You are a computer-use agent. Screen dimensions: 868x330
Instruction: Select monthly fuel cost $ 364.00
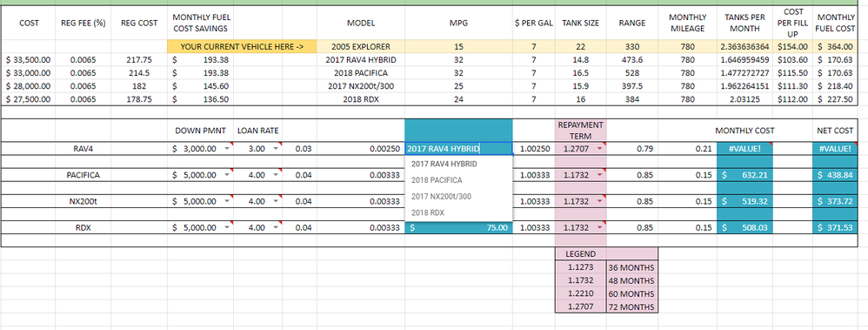click(x=835, y=47)
